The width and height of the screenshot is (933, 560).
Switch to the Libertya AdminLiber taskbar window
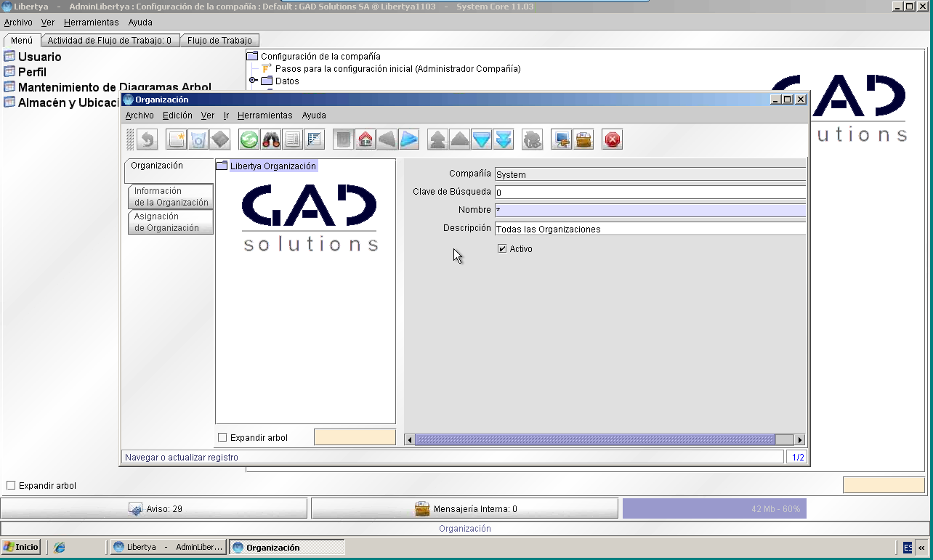169,548
